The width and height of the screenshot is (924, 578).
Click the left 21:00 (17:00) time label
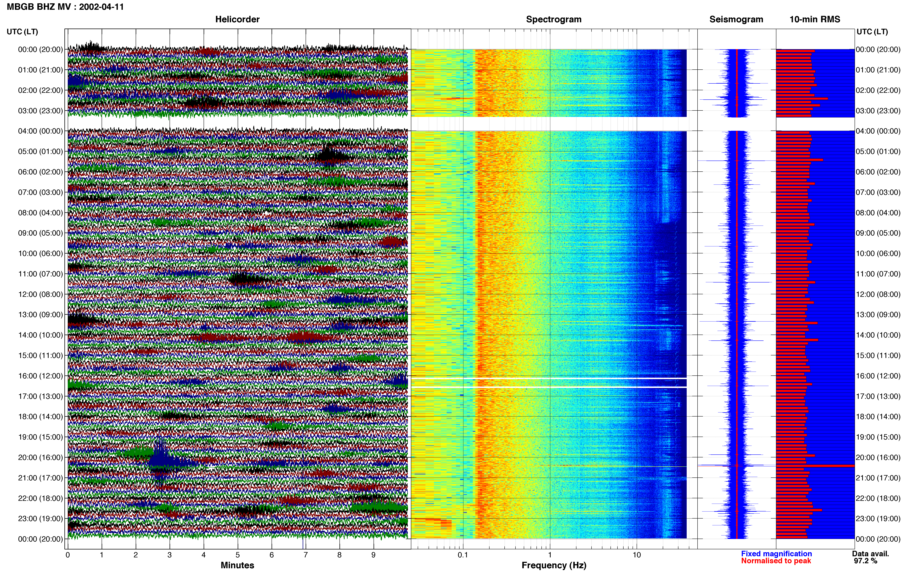[x=41, y=478]
